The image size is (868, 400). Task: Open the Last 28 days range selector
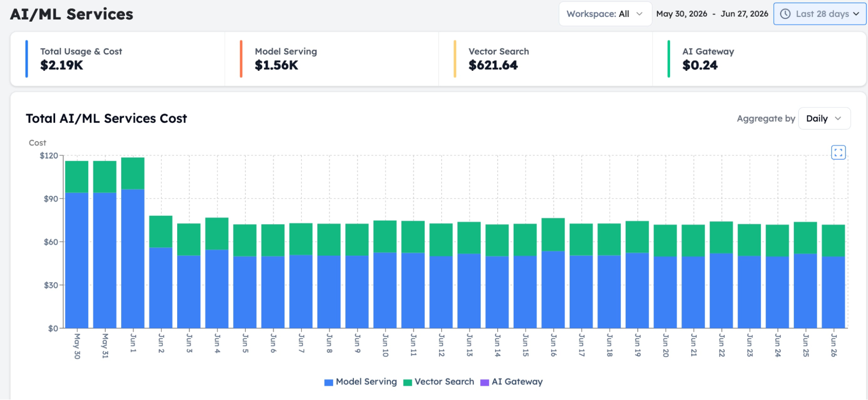click(x=819, y=14)
